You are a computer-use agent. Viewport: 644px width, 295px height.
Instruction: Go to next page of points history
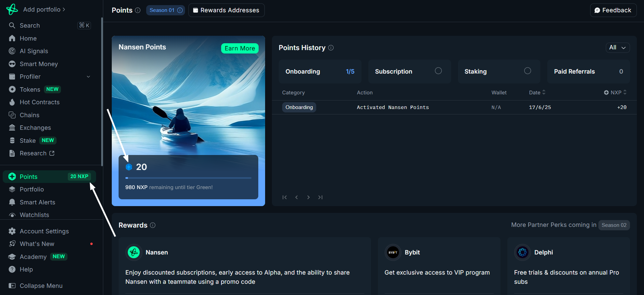(x=308, y=197)
